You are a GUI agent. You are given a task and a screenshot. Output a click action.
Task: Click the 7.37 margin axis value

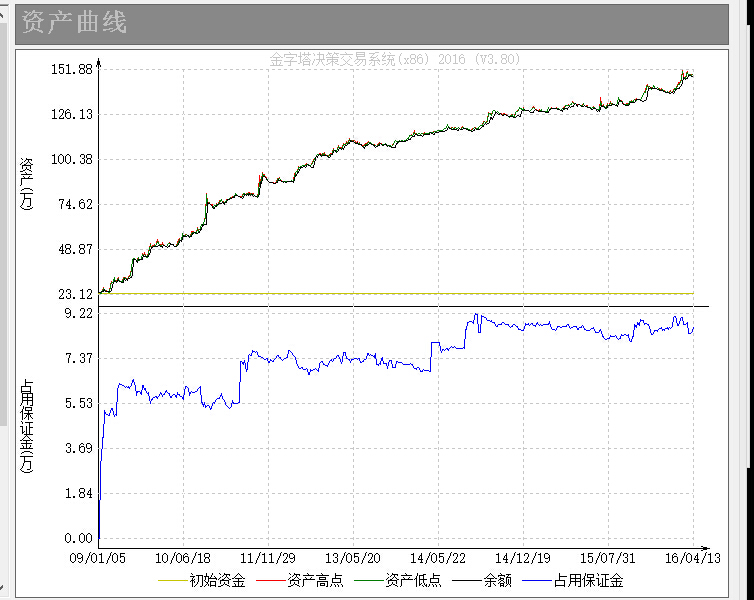(78, 358)
